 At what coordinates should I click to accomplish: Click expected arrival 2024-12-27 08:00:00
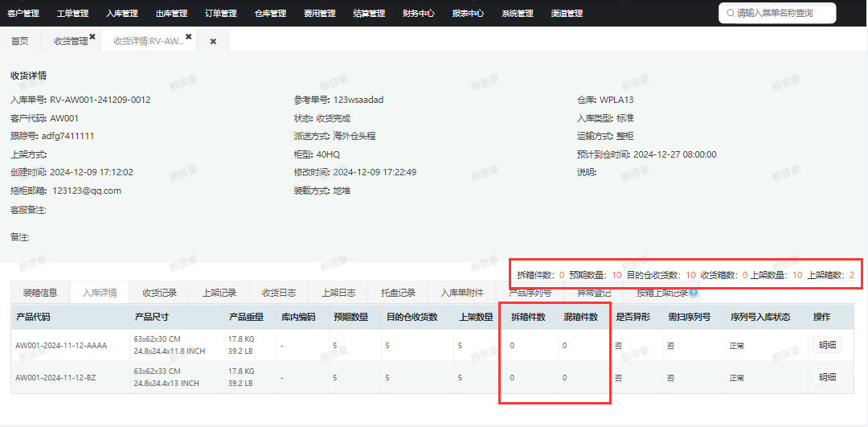point(675,154)
